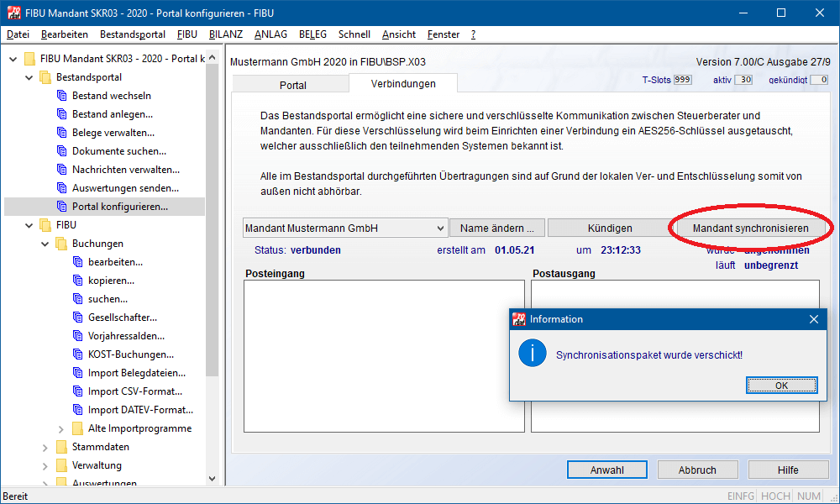The width and height of the screenshot is (840, 504).
Task: Confirm the information dialog with OK
Action: [781, 385]
